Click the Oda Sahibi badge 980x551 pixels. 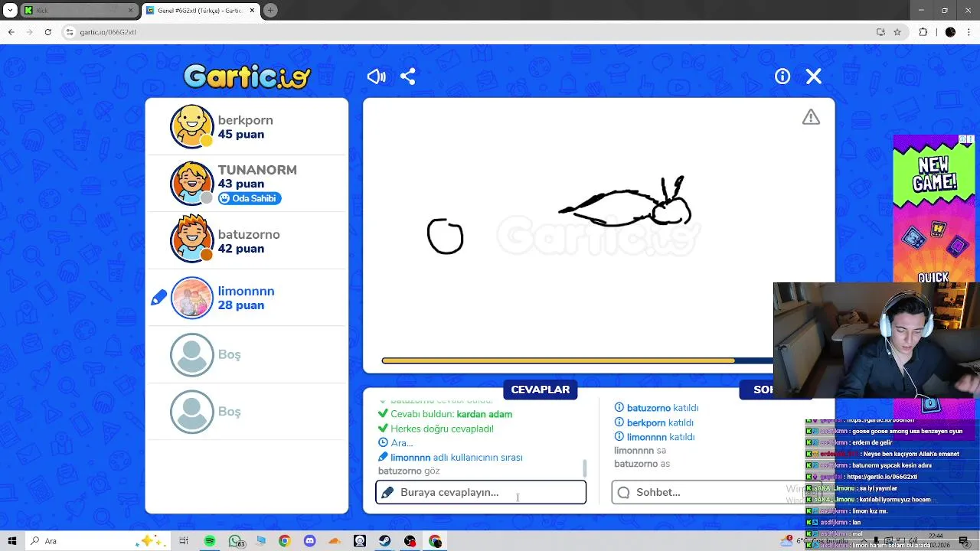pos(250,198)
